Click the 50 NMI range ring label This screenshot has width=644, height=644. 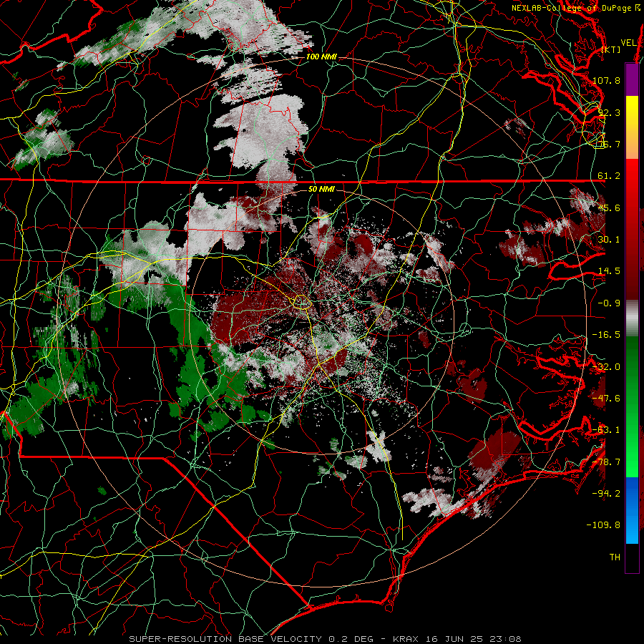click(321, 190)
